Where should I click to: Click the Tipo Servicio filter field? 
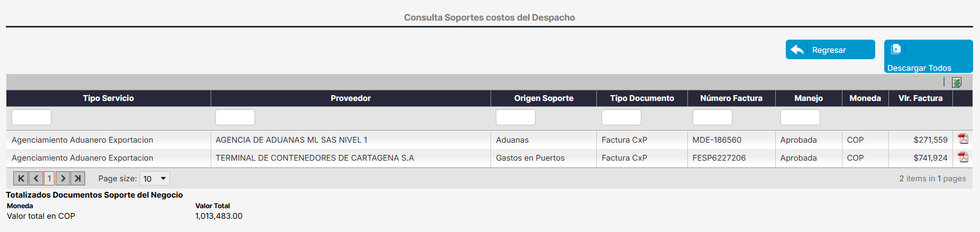[31, 117]
